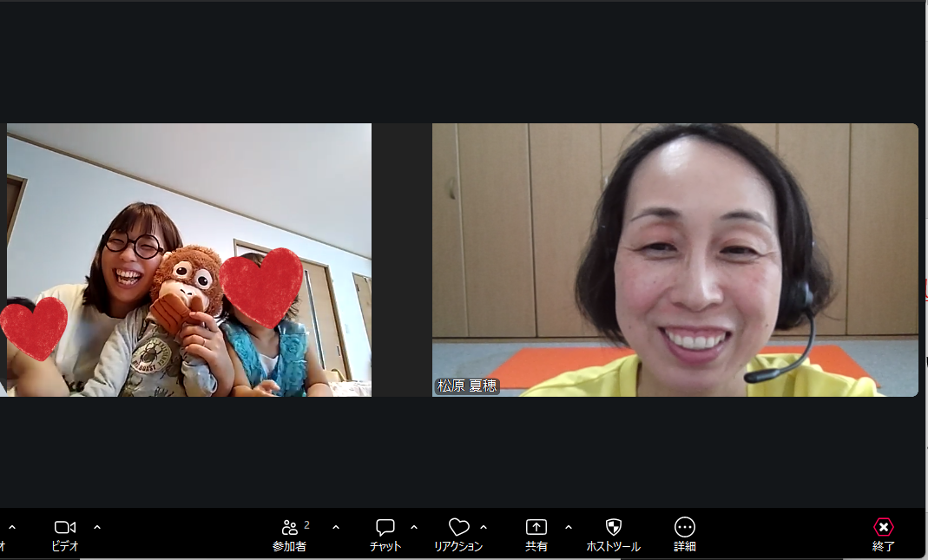
Task: Expand the arrow next to リアクション
Action: [484, 527]
